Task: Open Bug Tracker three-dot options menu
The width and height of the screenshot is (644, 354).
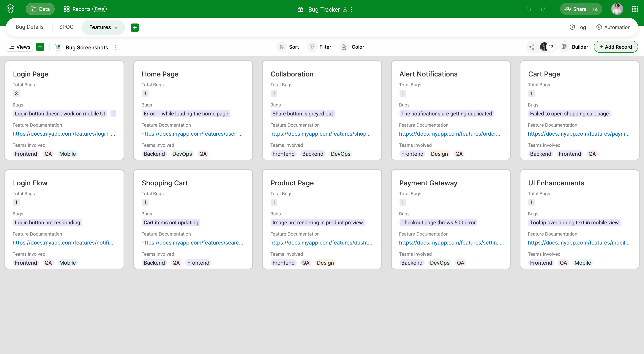Action: [352, 10]
